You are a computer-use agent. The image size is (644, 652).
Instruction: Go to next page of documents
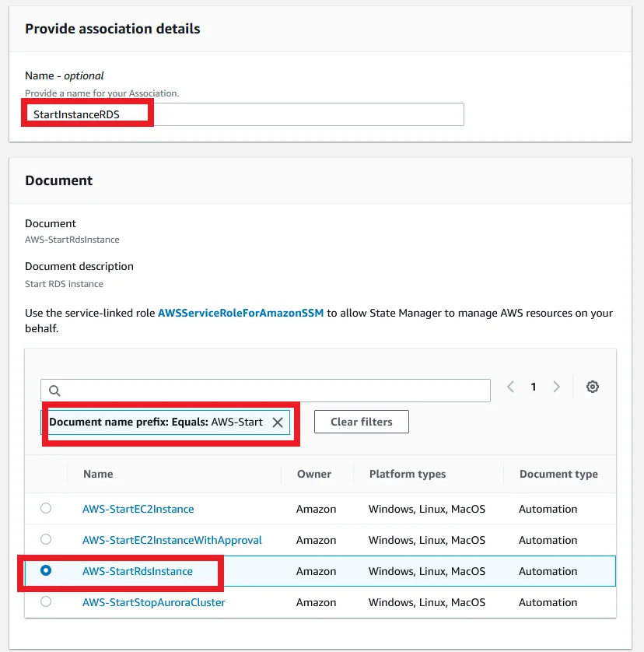[556, 387]
